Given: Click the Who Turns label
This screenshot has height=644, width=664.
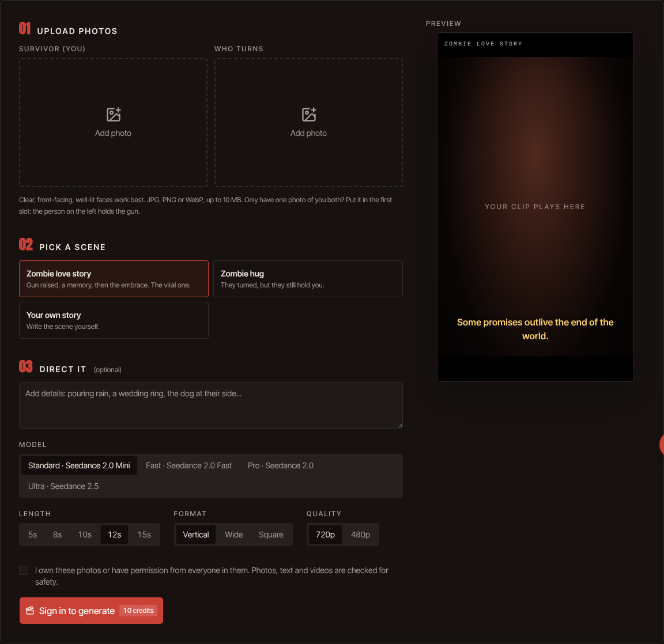Looking at the screenshot, I should 239,48.
